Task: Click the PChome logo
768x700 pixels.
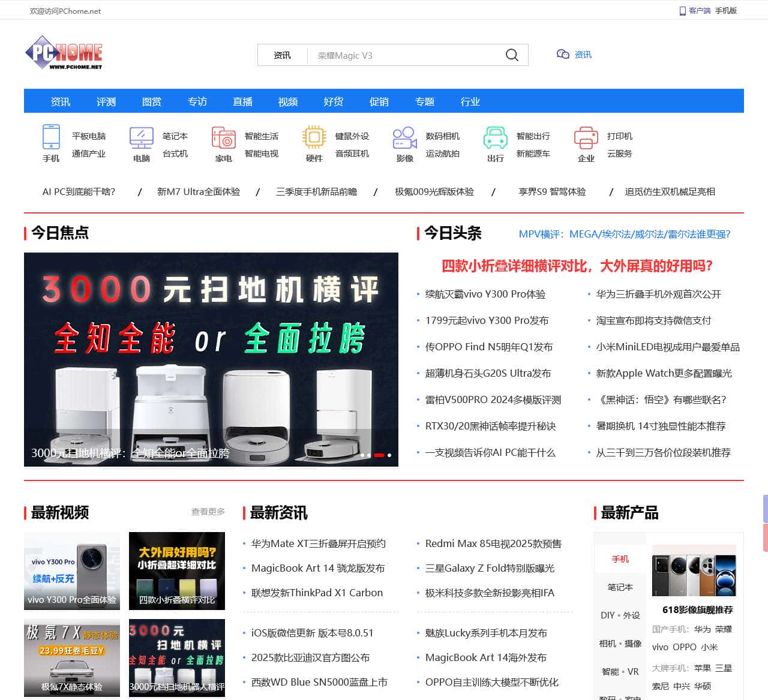Action: pos(64,53)
